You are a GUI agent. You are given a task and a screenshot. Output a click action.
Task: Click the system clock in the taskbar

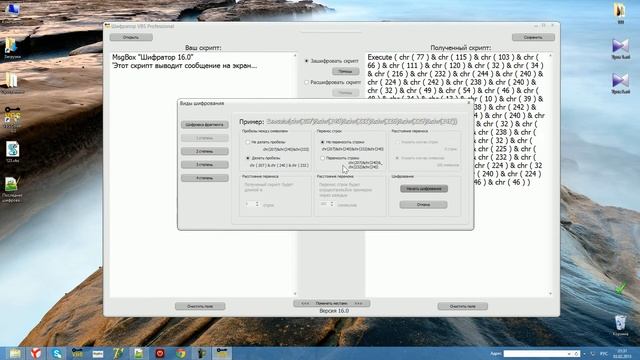click(623, 353)
